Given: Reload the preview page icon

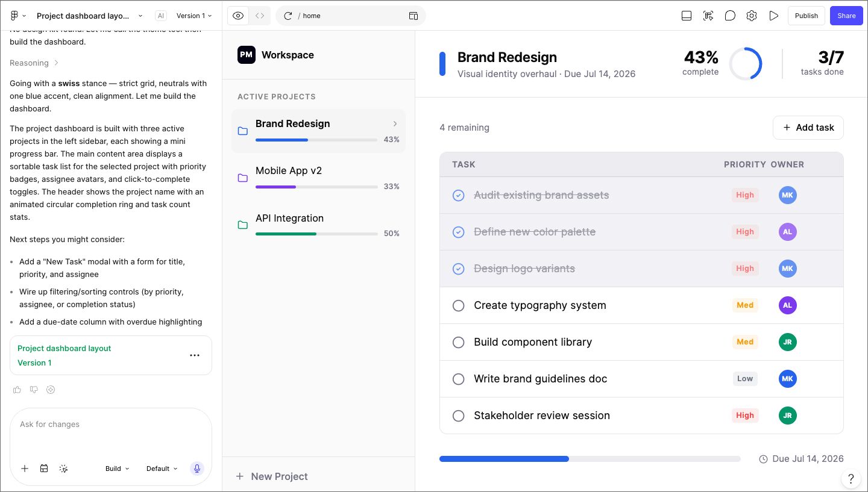Looking at the screenshot, I should [x=288, y=16].
